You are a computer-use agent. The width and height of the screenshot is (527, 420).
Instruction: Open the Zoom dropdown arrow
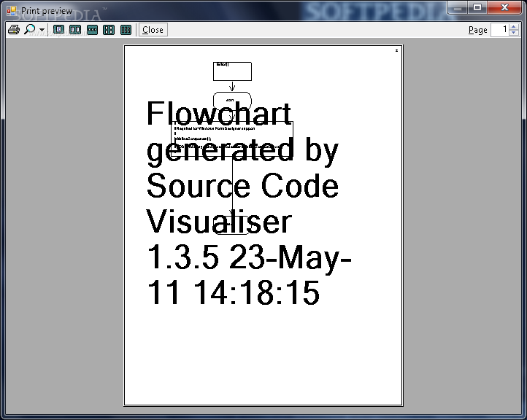[x=42, y=30]
